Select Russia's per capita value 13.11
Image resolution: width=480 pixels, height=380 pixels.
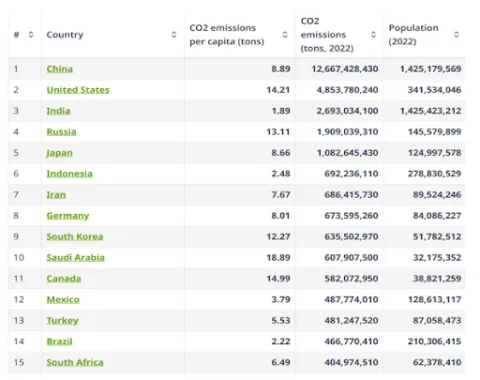coord(278,132)
